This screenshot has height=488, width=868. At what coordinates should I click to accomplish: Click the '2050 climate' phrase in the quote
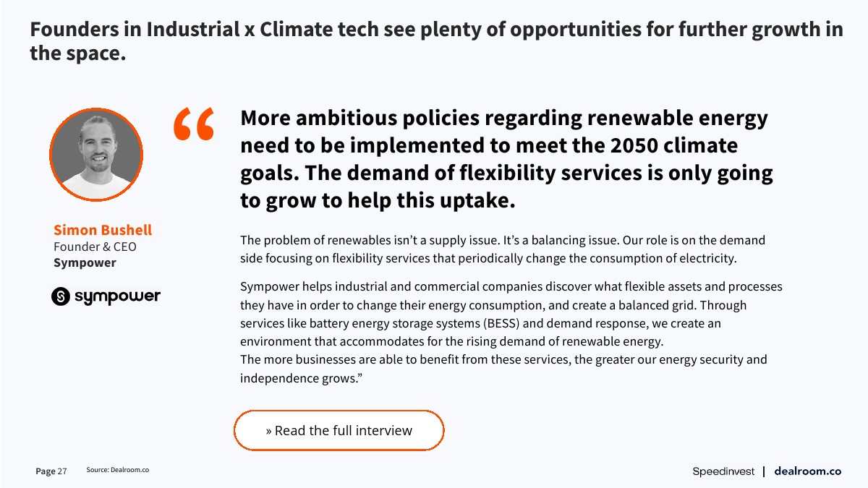point(674,145)
